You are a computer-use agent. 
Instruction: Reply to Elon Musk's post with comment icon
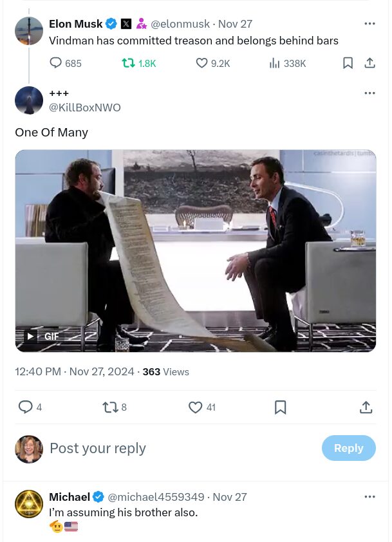[x=57, y=63]
